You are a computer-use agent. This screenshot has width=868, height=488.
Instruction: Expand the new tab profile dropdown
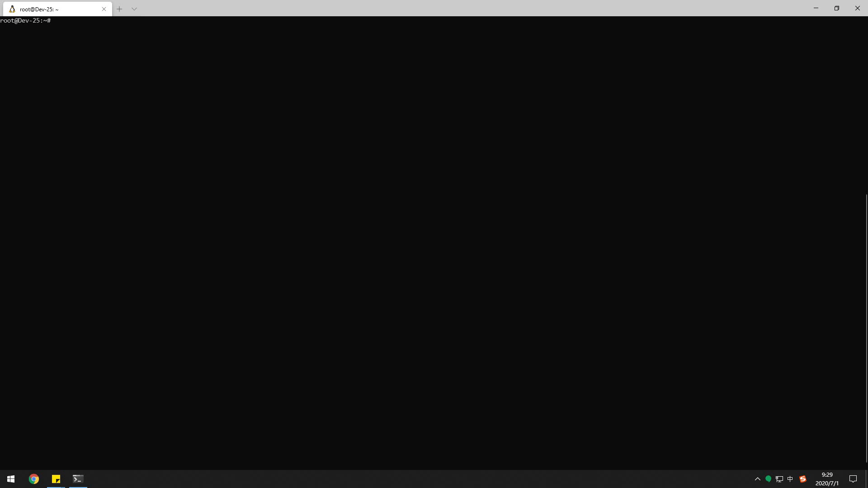tap(134, 9)
